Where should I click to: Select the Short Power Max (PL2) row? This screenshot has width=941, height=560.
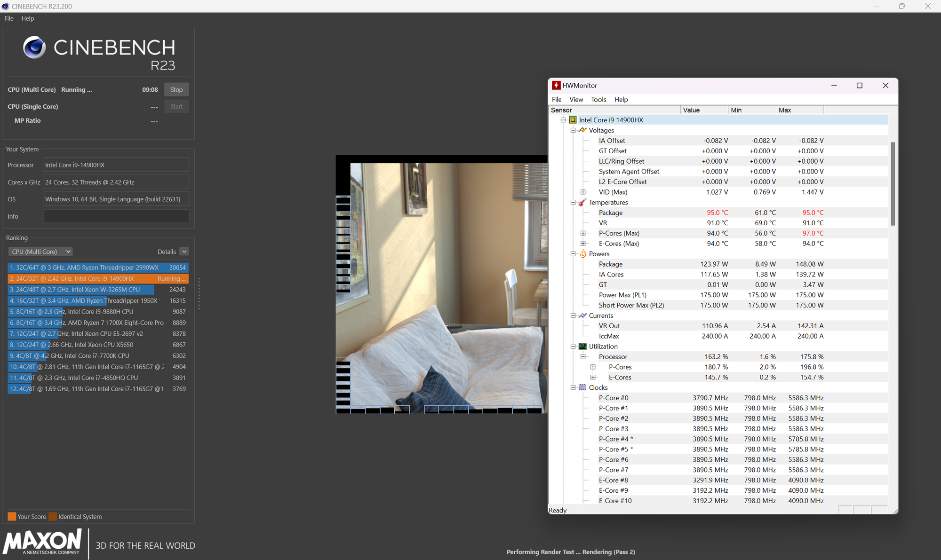(x=718, y=305)
